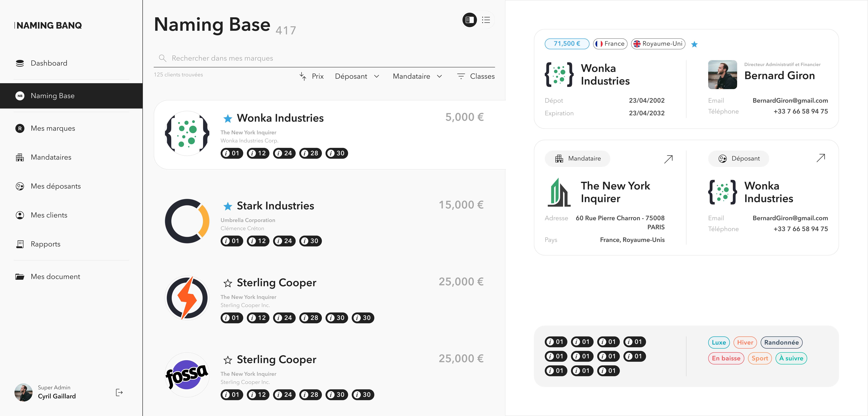Click the Naming Banq logo

click(48, 26)
